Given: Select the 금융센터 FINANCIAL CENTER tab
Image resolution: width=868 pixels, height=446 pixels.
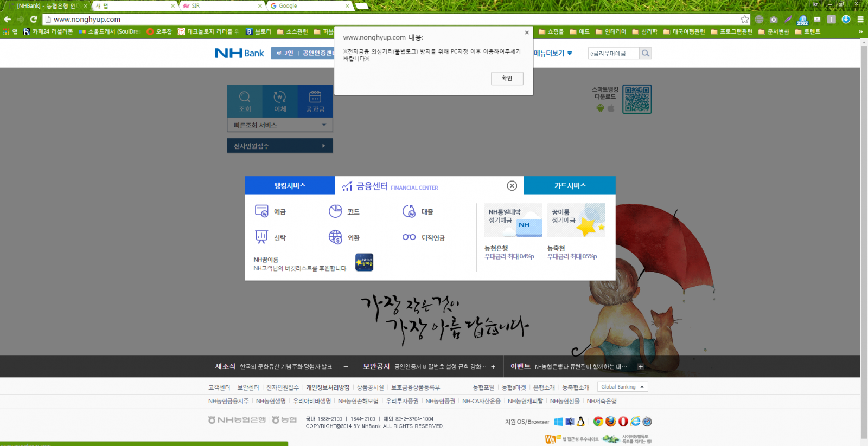Looking at the screenshot, I should (x=390, y=186).
